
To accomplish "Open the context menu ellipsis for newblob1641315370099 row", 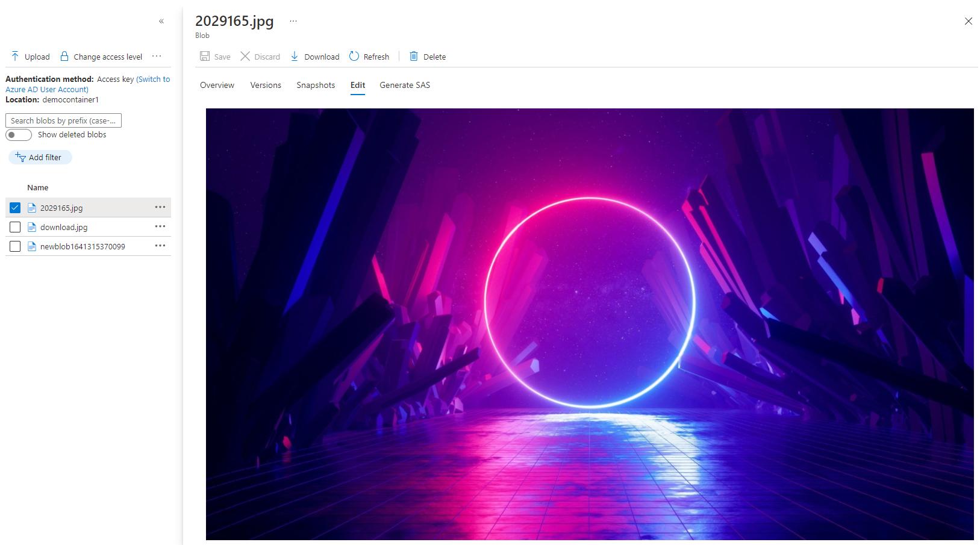I will tap(160, 246).
